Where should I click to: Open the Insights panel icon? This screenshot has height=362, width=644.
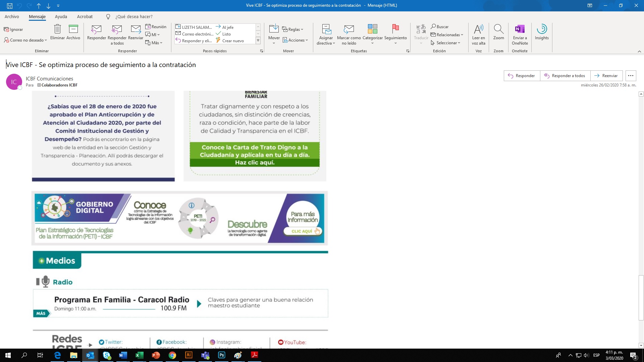[x=542, y=29]
